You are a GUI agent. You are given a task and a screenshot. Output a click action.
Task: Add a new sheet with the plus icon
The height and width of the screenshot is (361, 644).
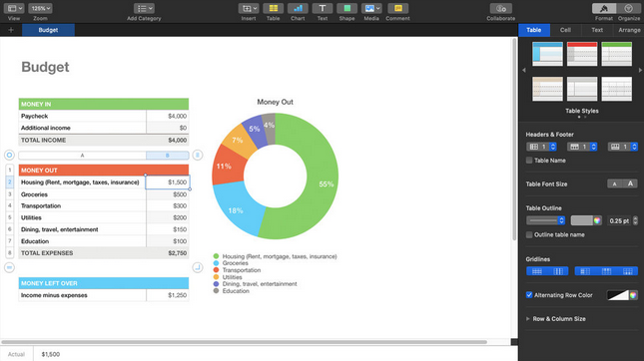pyautogui.click(x=11, y=30)
